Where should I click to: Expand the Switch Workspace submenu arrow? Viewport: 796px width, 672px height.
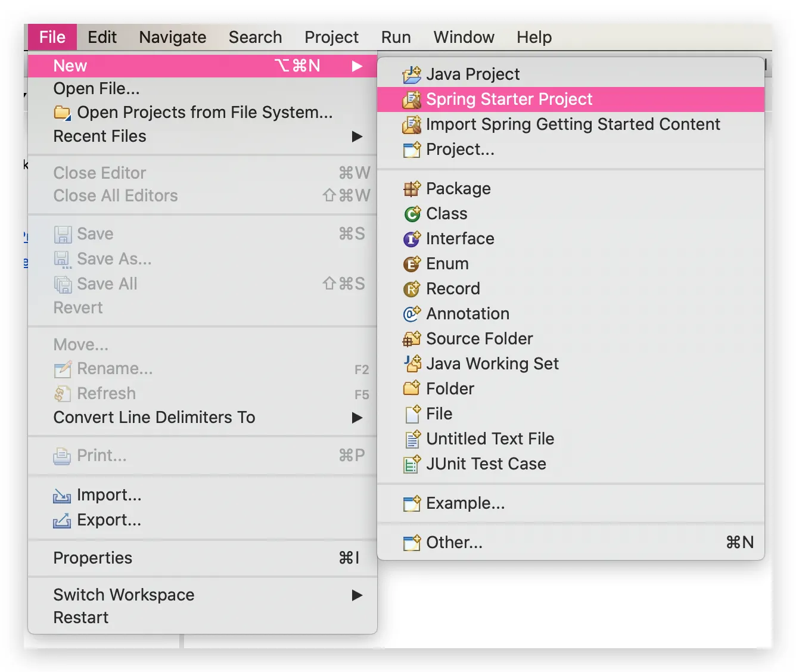tap(357, 595)
